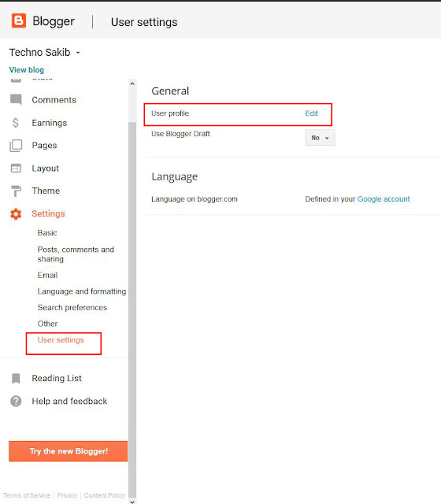This screenshot has height=504, width=441.
Task: Click the Reading List bookmark icon
Action: (16, 378)
